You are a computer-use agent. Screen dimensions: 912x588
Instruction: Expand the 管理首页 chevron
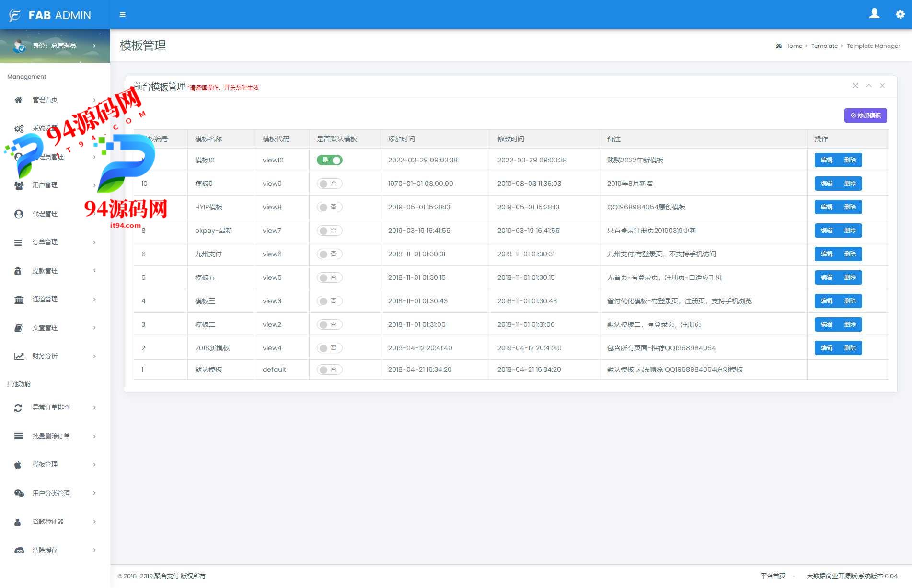[x=94, y=100]
